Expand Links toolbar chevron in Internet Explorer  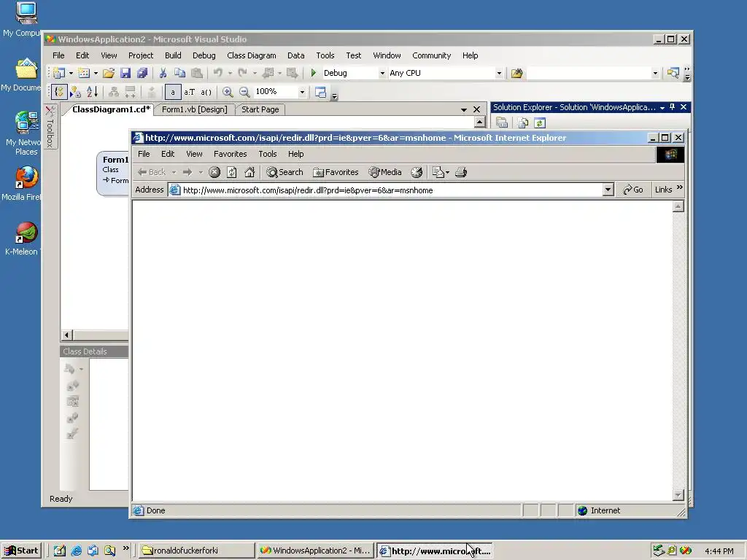[680, 187]
